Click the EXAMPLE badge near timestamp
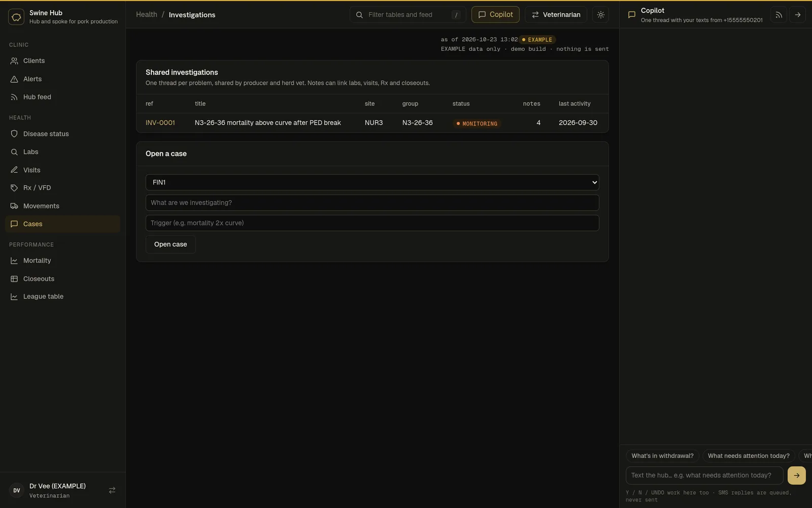 pos(537,40)
